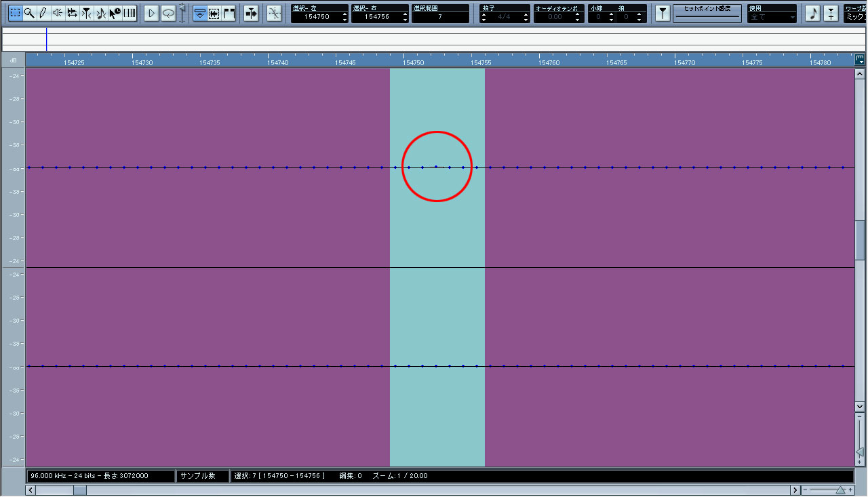Viewport: 868px width, 497px height.
Task: Click the sample count display format field
Action: 202,476
